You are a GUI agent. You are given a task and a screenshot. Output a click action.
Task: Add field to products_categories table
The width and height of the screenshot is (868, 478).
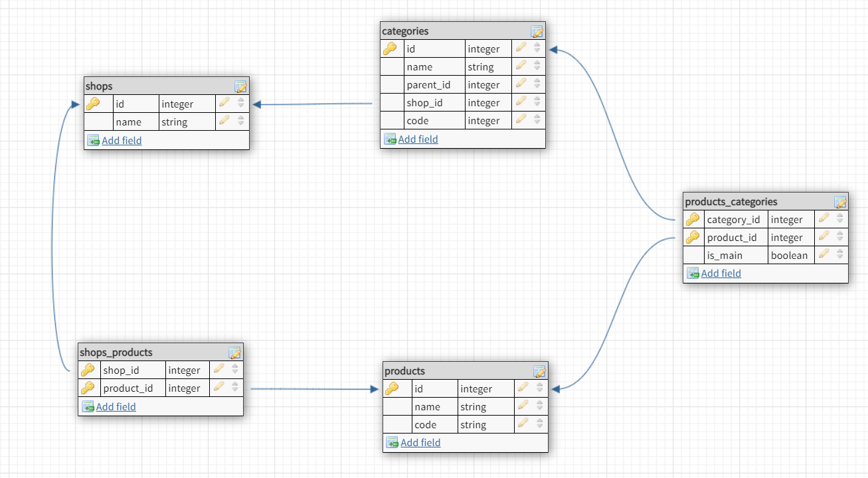coord(721,273)
